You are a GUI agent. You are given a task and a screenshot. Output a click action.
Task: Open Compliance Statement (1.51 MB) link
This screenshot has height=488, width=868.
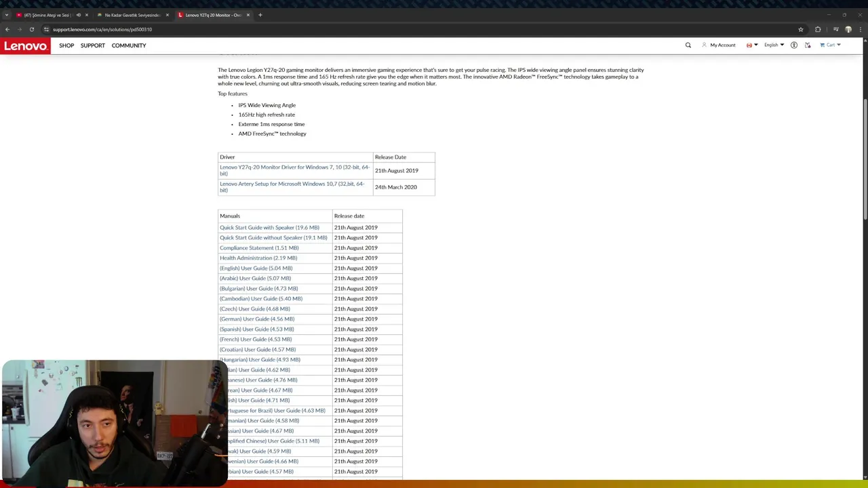pyautogui.click(x=259, y=248)
